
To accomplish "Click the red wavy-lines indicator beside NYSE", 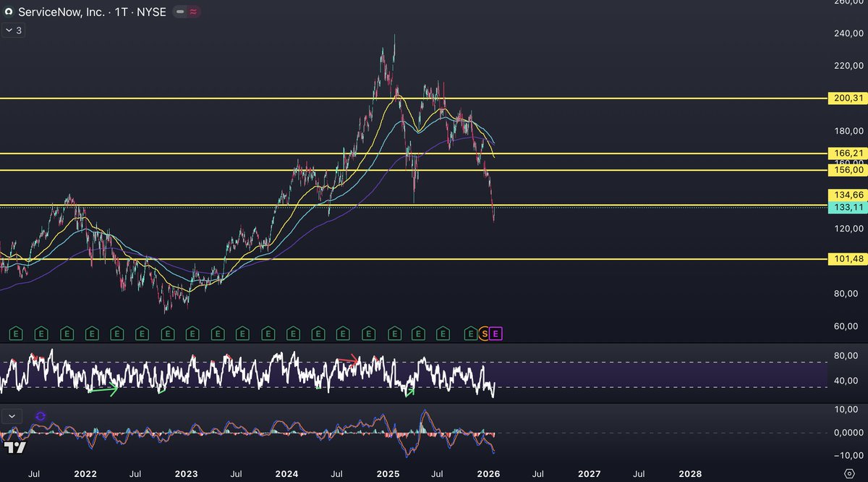I will [194, 12].
